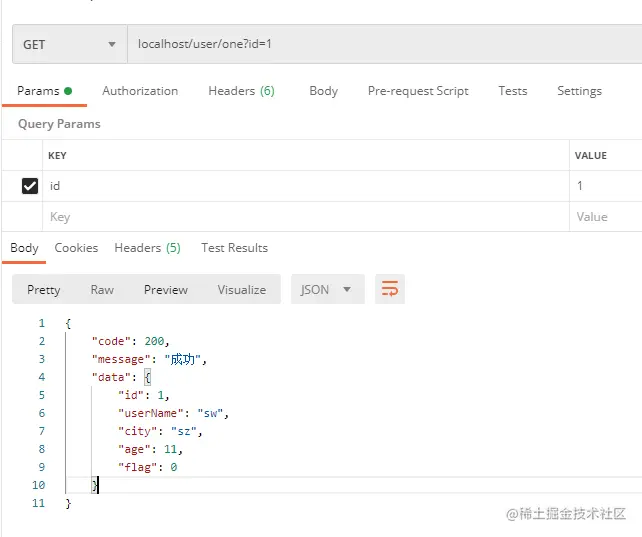Click the "flag": 0 line
The height and width of the screenshot is (537, 642).
tap(147, 467)
